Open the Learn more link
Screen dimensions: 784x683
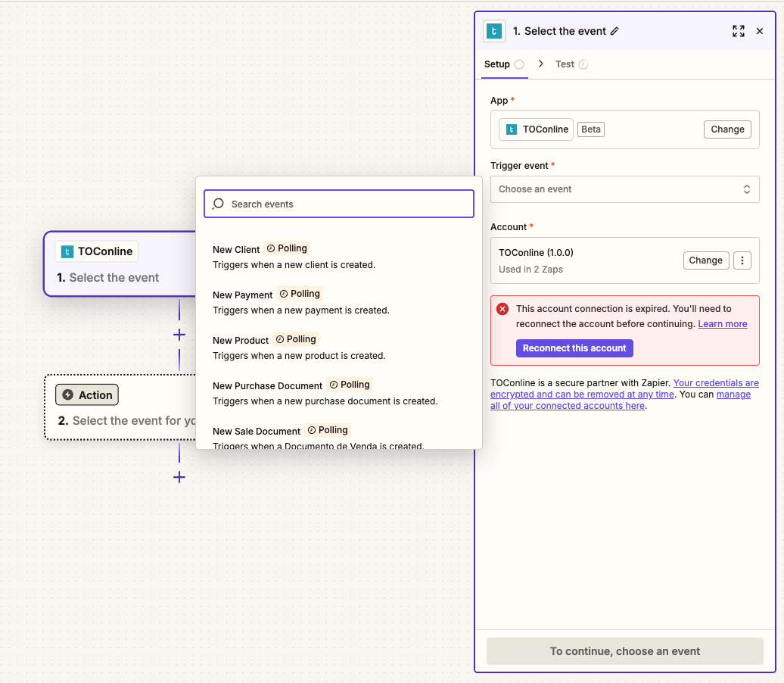click(723, 324)
